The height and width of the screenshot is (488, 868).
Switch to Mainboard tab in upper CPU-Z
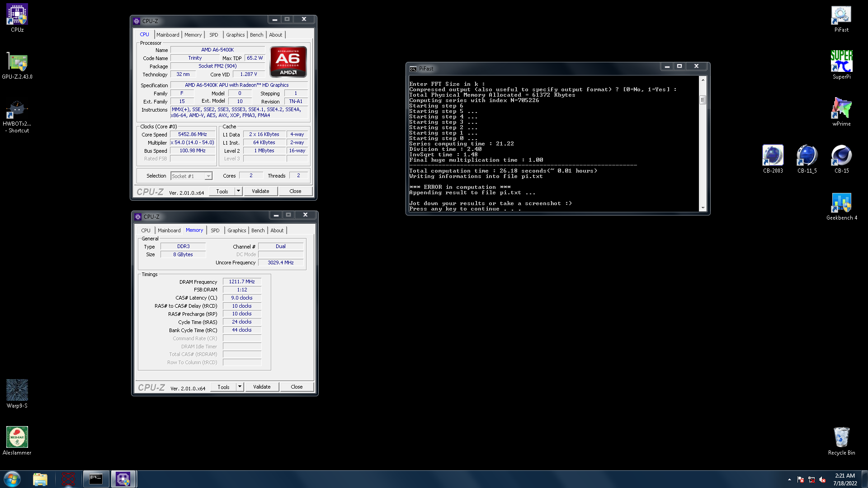(x=168, y=35)
